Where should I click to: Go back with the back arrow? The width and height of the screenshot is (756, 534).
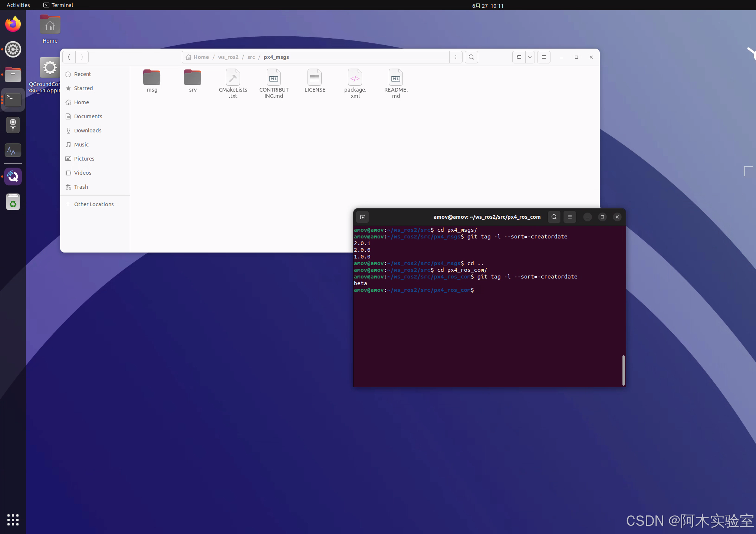pos(69,57)
